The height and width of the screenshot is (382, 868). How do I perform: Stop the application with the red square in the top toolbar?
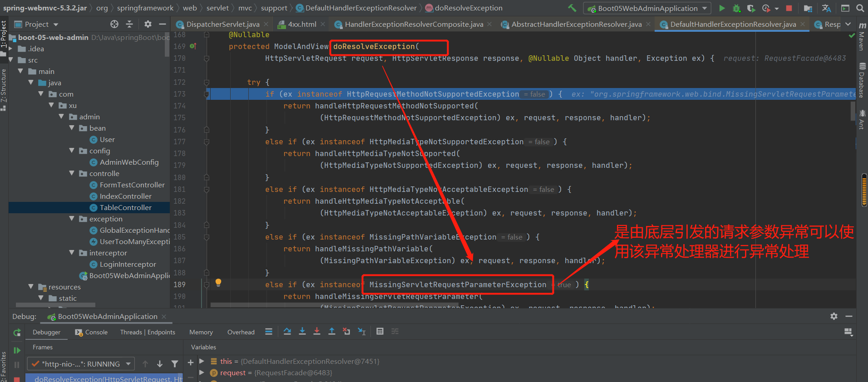tap(789, 8)
